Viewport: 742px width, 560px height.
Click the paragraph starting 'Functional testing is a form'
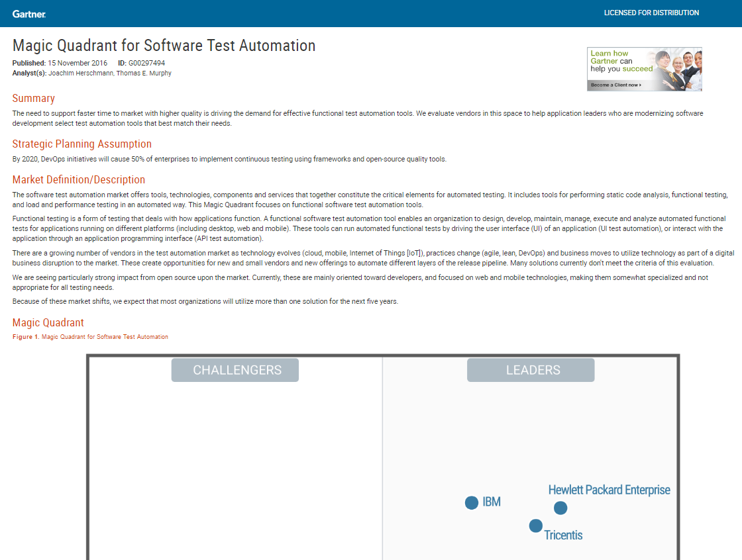(x=369, y=228)
